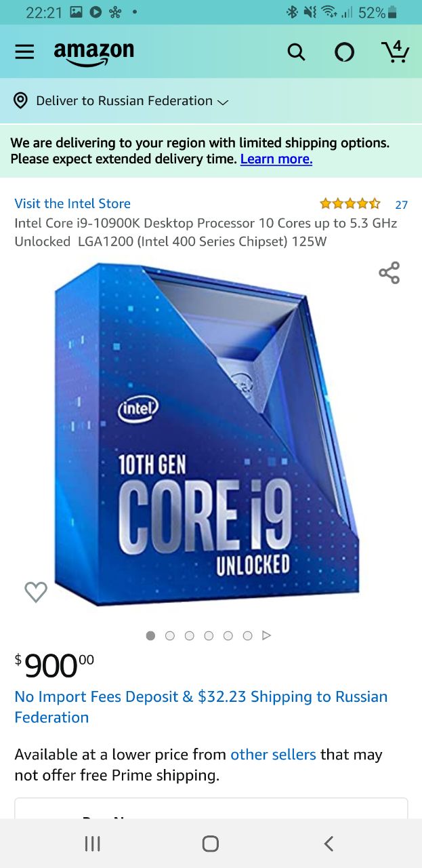
Task: Open the other sellers link
Action: point(273,755)
